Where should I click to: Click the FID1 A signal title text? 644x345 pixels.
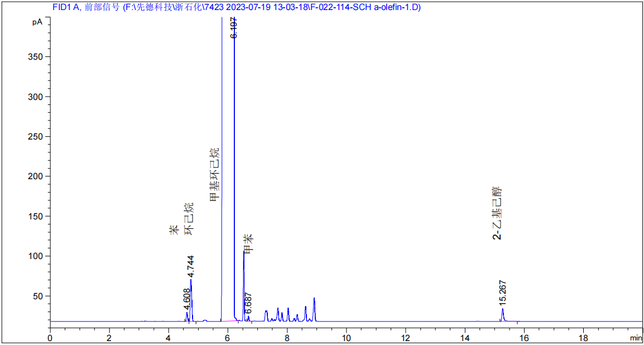click(237, 7)
